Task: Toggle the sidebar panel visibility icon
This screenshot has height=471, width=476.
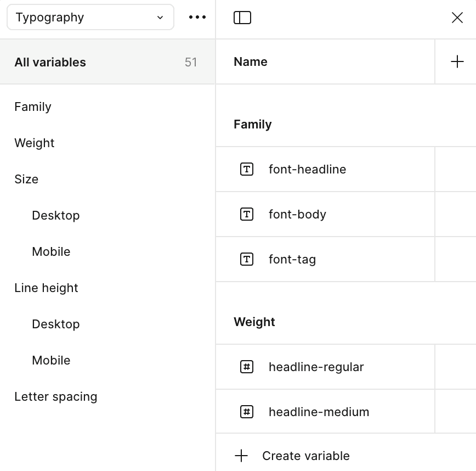Action: coord(242,17)
